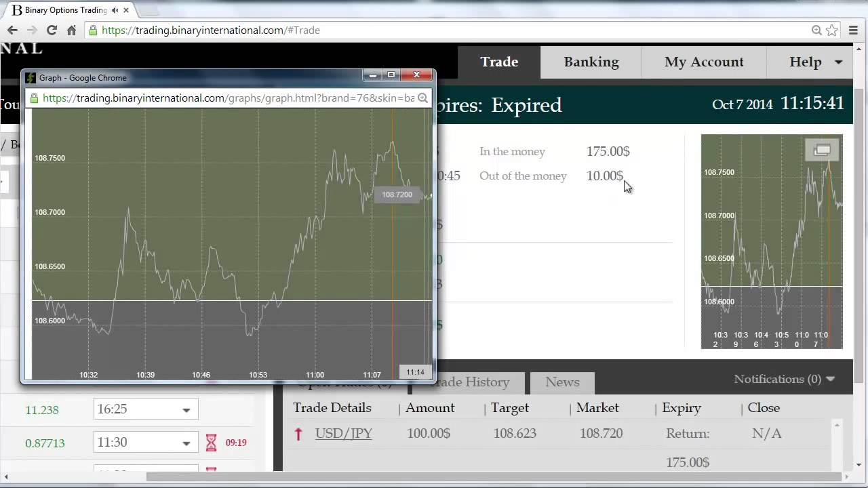This screenshot has width=868, height=488.
Task: Go back with browser back arrow
Action: (12, 30)
